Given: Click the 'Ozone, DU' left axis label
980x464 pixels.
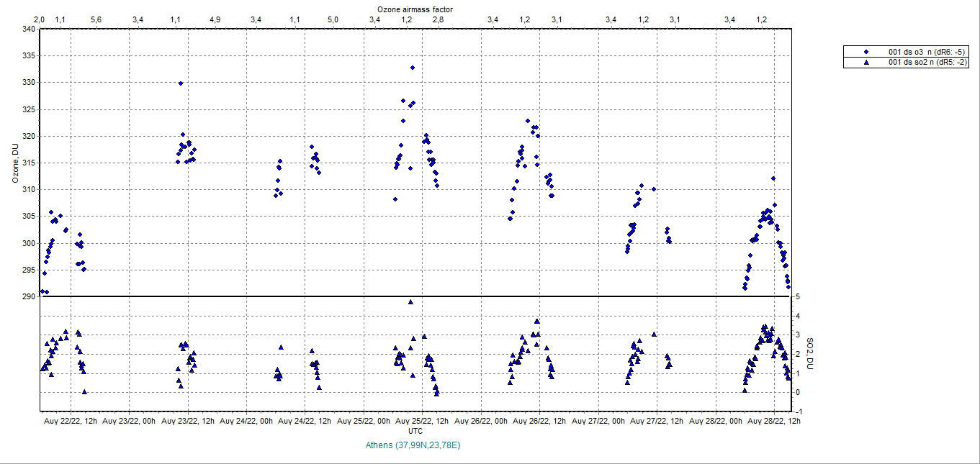Looking at the screenshot, I should click(14, 163).
